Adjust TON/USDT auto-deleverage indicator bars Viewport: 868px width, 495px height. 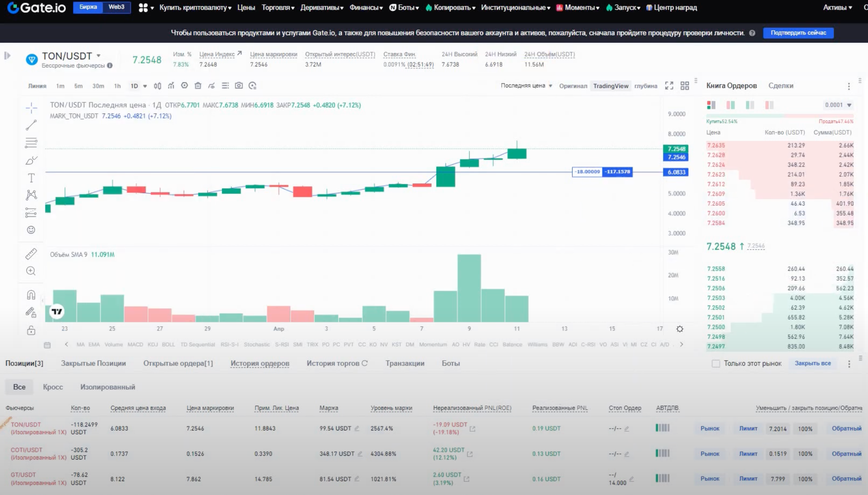(x=663, y=428)
